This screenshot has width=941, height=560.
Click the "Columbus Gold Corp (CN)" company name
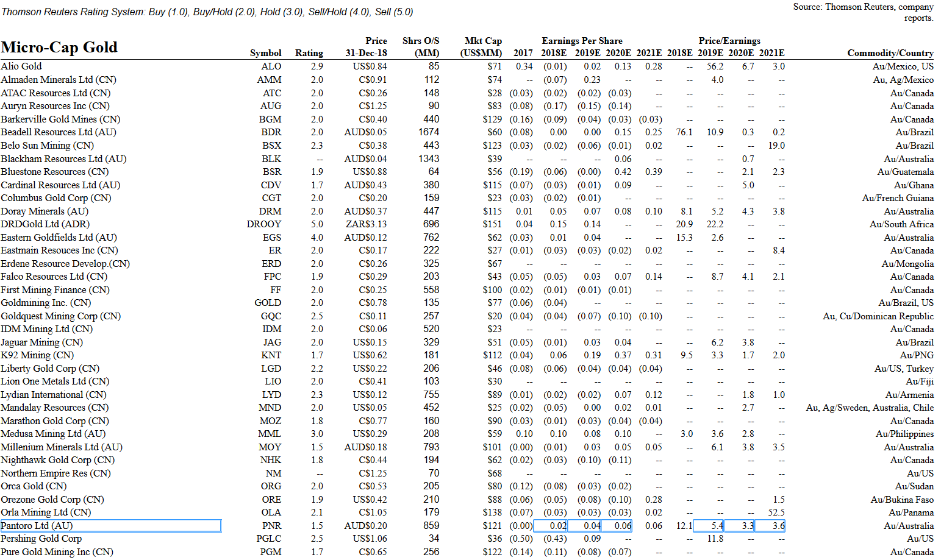coord(56,198)
